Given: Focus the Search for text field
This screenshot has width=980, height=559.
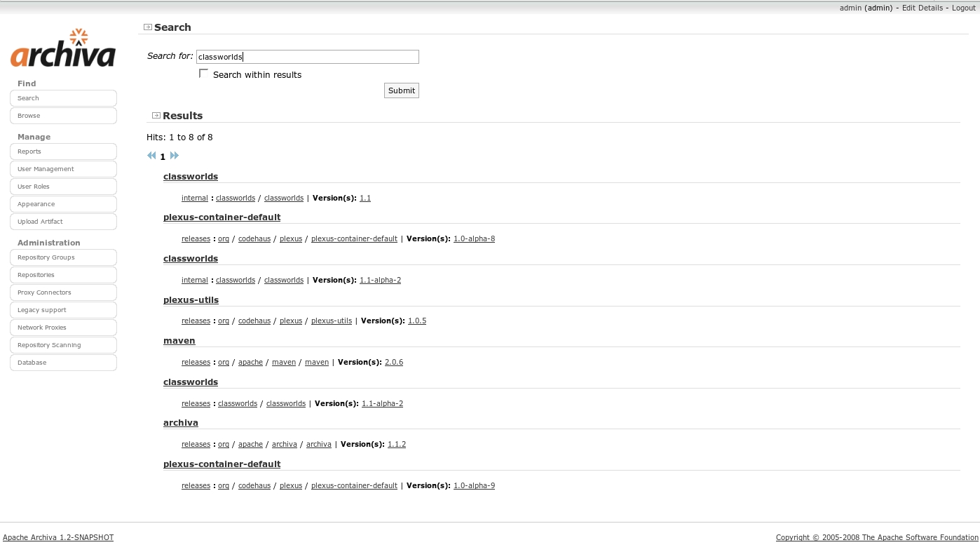Looking at the screenshot, I should (307, 57).
